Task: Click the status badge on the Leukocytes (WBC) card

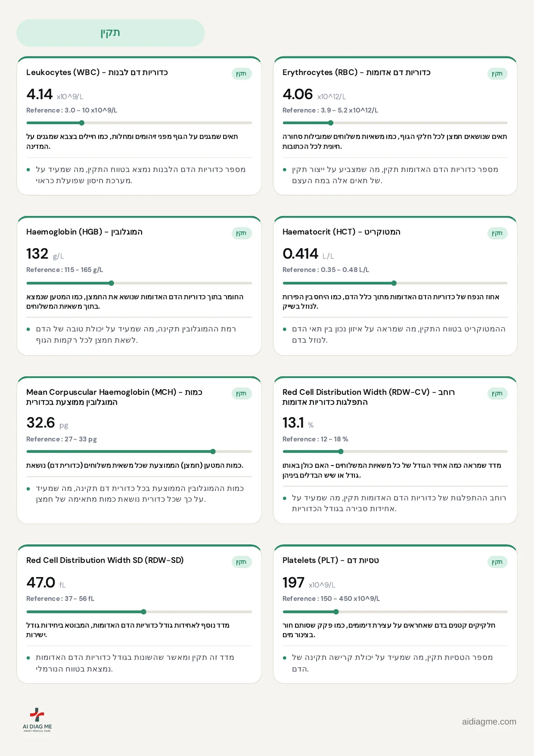Action: tap(241, 74)
